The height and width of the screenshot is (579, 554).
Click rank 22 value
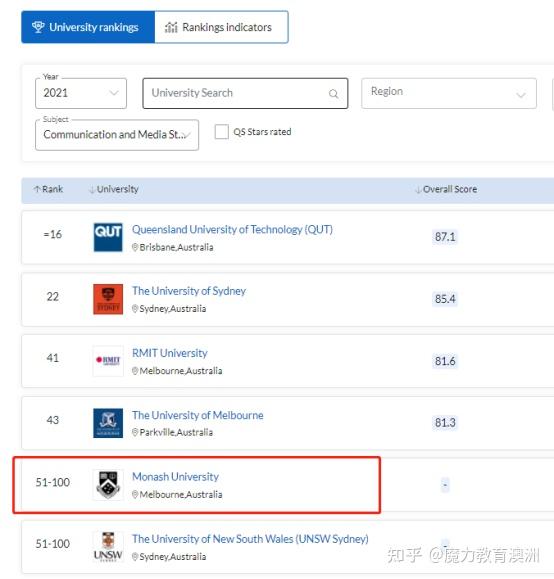(x=52, y=297)
